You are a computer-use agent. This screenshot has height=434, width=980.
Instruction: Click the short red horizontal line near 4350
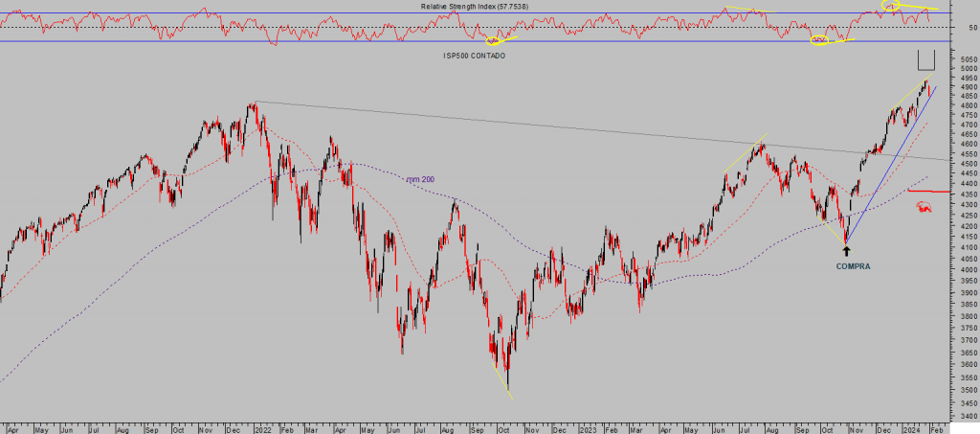point(927,192)
